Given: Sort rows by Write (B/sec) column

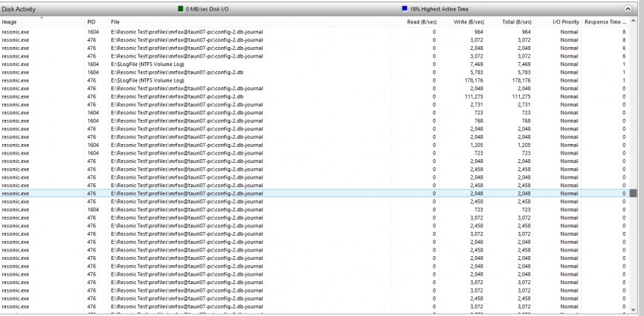Looking at the screenshot, I should pos(469,22).
